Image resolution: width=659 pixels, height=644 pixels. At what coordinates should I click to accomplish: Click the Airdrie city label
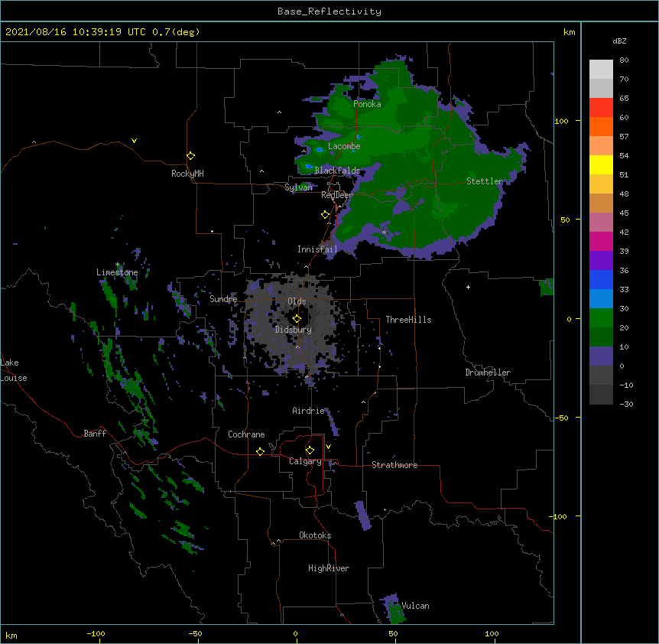[309, 411]
